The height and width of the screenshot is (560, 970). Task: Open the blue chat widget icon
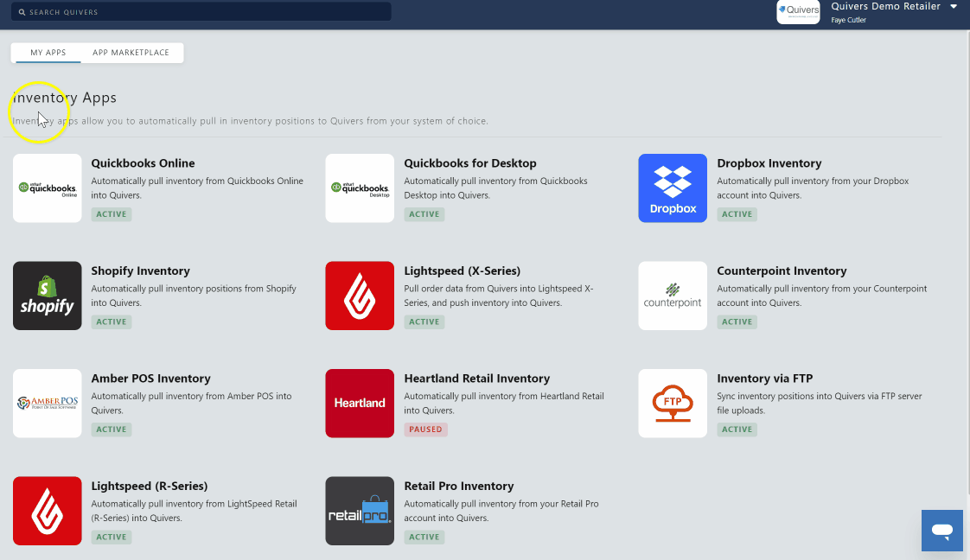tap(942, 531)
